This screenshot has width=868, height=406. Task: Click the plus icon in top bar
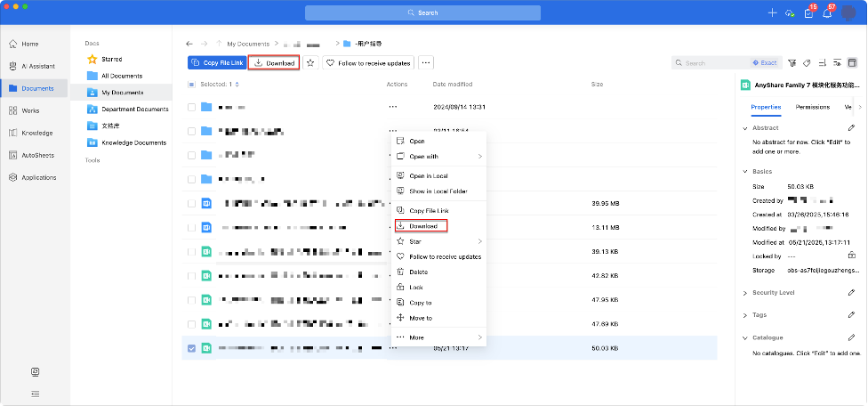pos(772,12)
